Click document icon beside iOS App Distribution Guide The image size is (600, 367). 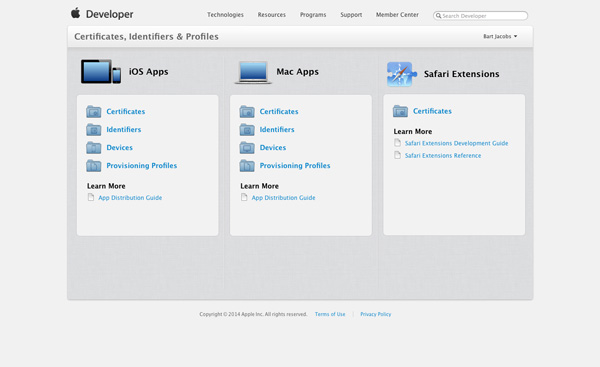click(x=91, y=197)
